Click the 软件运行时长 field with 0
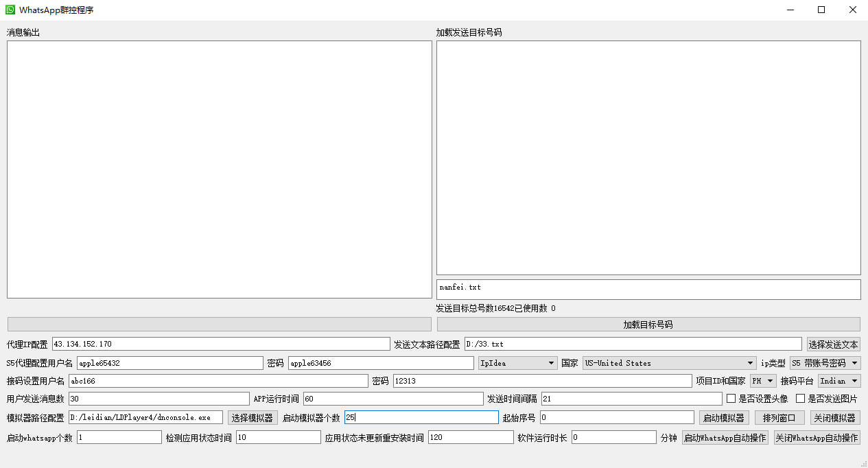Viewport: 868px width, 468px height. [x=614, y=437]
